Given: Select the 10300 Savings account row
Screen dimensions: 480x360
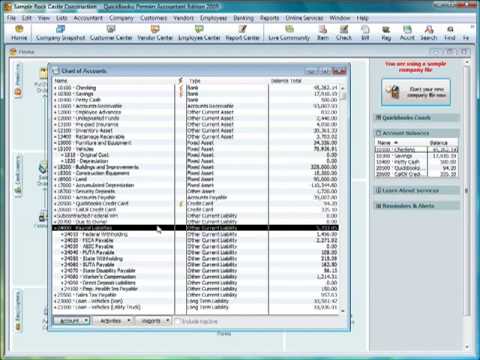Looking at the screenshot, I should point(196,94).
